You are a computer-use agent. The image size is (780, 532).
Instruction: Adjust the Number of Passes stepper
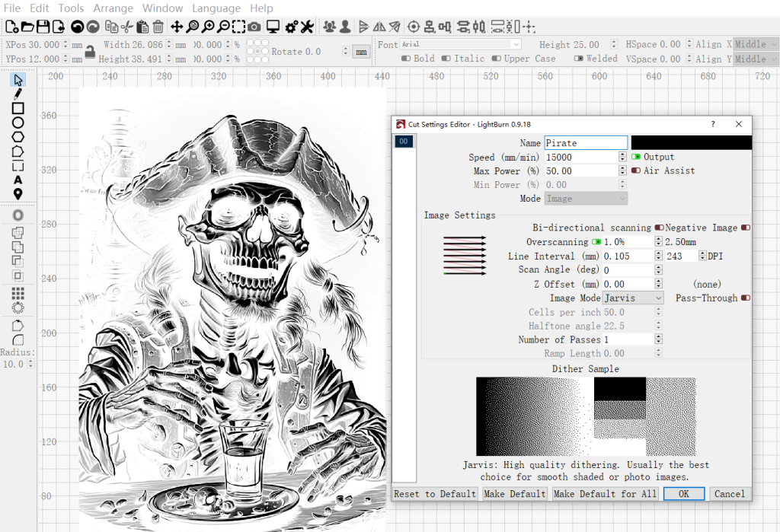(659, 339)
